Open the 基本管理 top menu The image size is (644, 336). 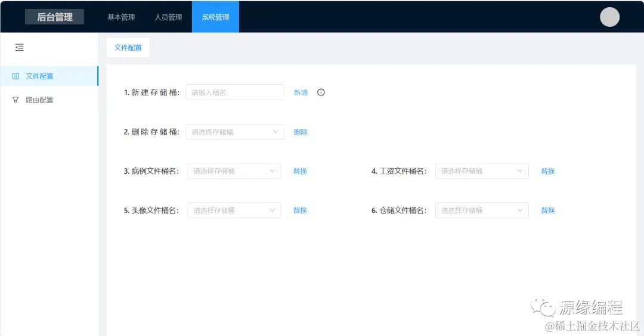point(121,17)
